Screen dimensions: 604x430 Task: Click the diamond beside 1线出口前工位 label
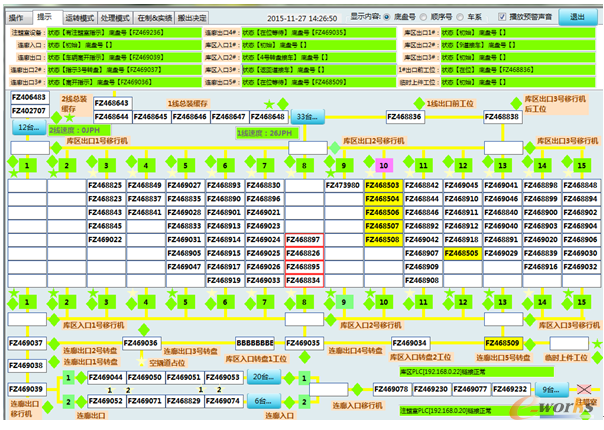pos(419,103)
